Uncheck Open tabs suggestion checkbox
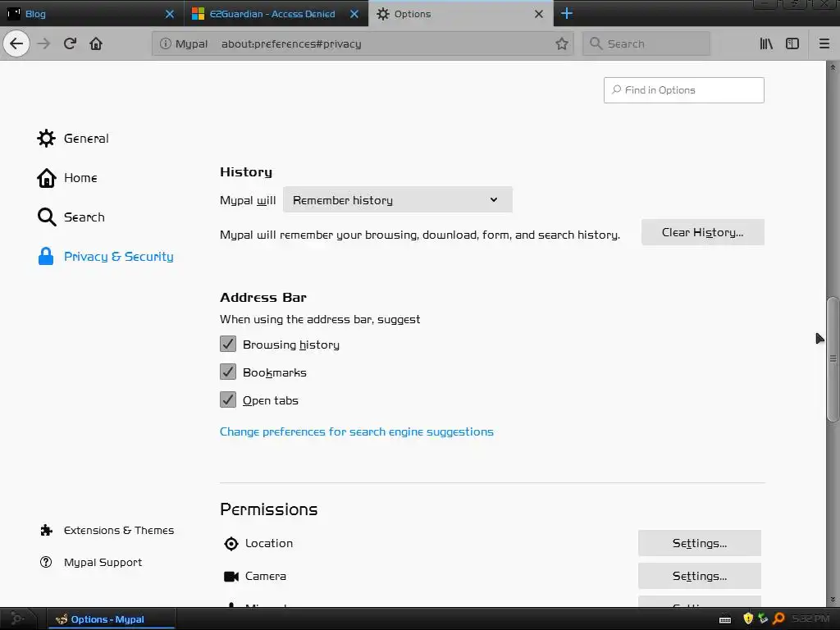840x630 pixels. [228, 399]
